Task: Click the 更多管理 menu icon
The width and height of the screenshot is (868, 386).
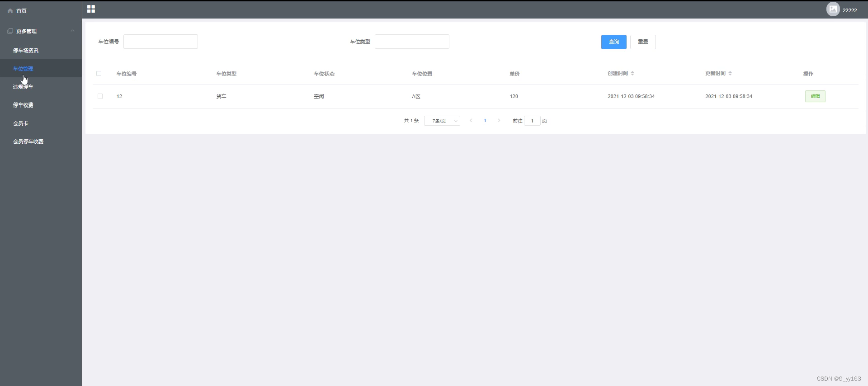Action: pyautogui.click(x=10, y=31)
